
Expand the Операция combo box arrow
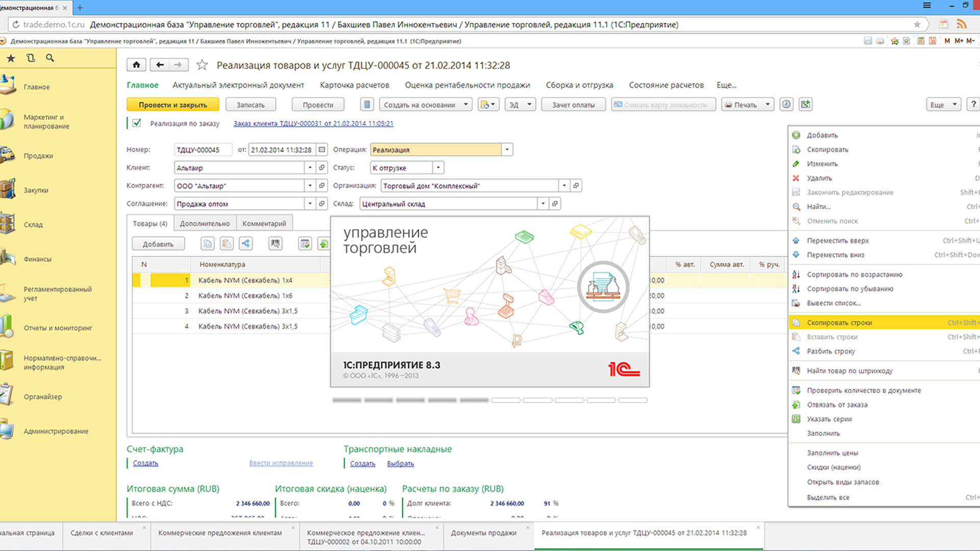507,149
